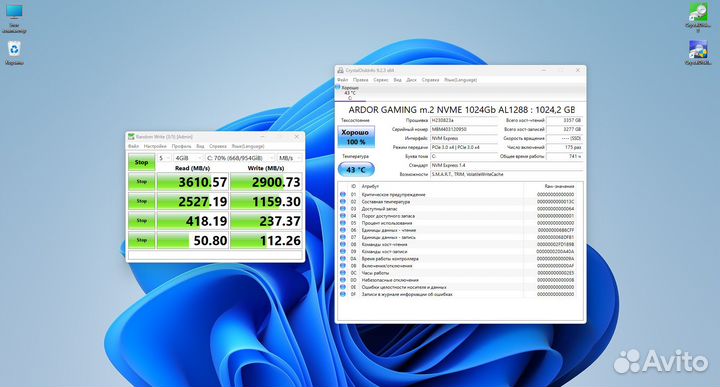Click the Серийный номер field

click(x=464, y=129)
